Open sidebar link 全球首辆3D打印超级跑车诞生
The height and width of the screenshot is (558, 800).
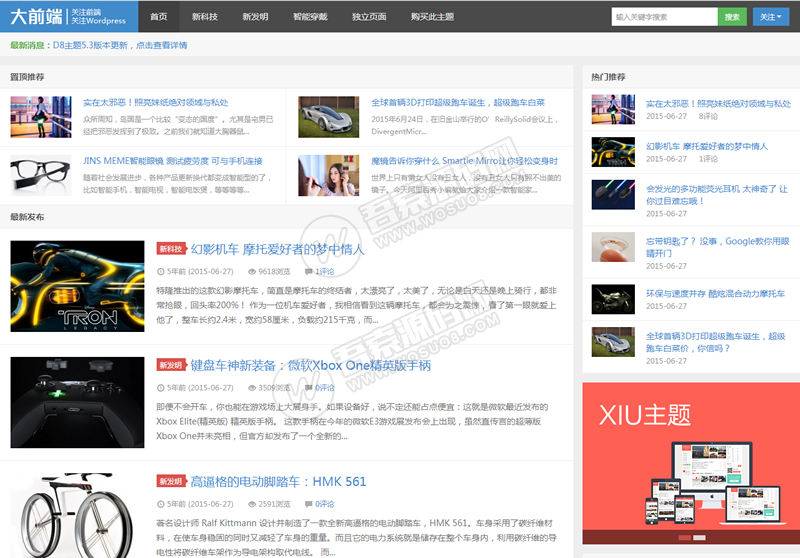click(715, 342)
